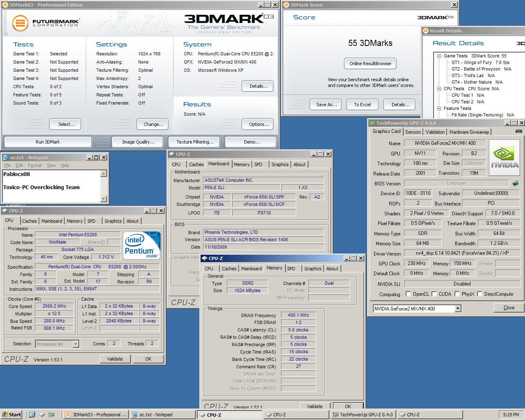Open the Help menu in Notepad

pyautogui.click(x=65, y=165)
